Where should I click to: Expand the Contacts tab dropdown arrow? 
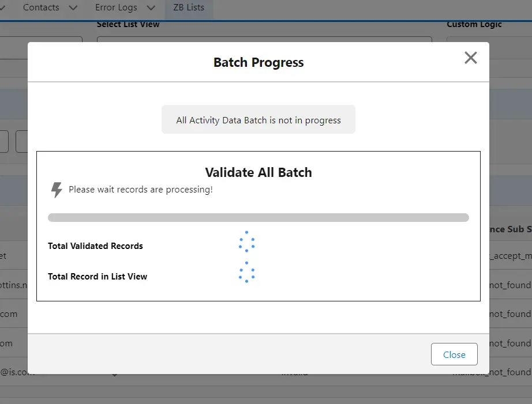coord(73,8)
